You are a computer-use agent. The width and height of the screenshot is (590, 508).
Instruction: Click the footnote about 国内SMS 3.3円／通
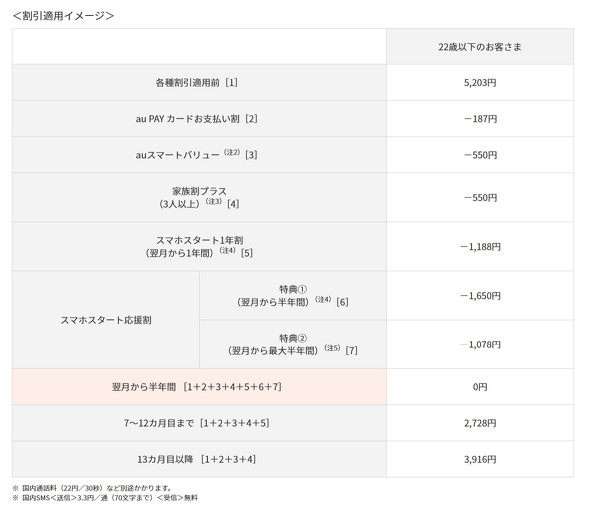pyautogui.click(x=105, y=498)
